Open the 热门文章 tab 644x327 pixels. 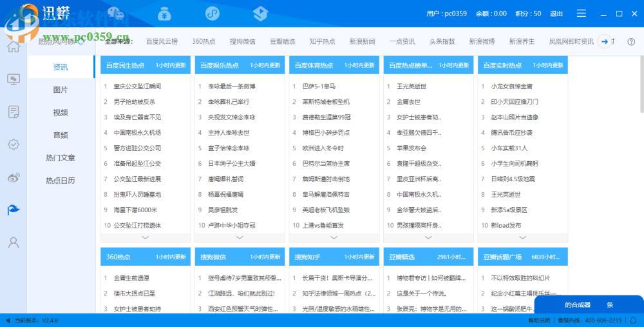click(x=61, y=157)
